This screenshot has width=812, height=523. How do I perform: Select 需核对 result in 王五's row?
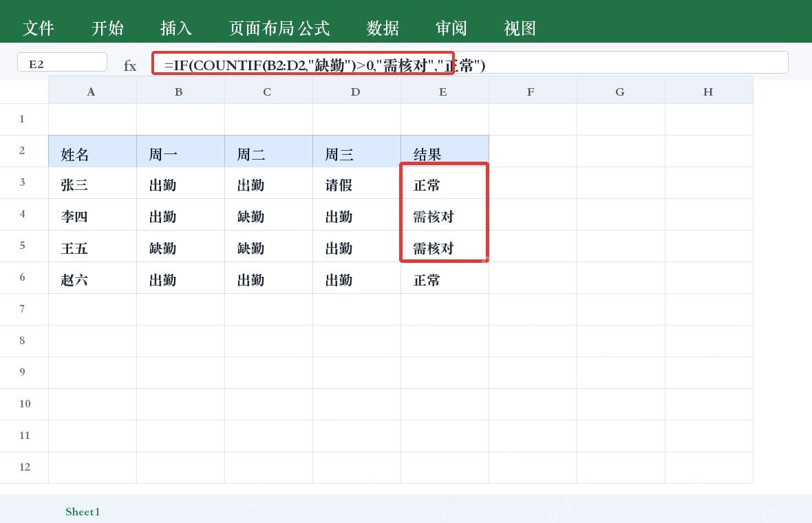click(x=445, y=246)
